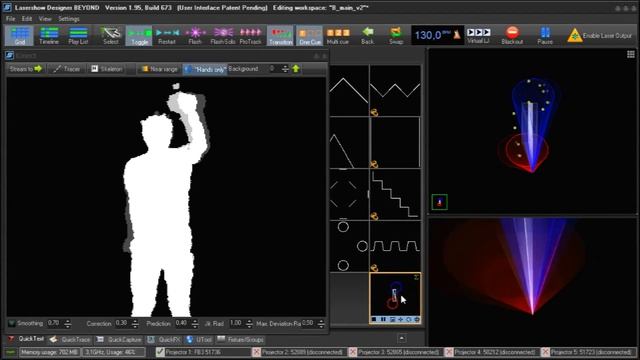The width and height of the screenshot is (640, 360).
Task: Click Enable Laser Output
Action: [599, 36]
